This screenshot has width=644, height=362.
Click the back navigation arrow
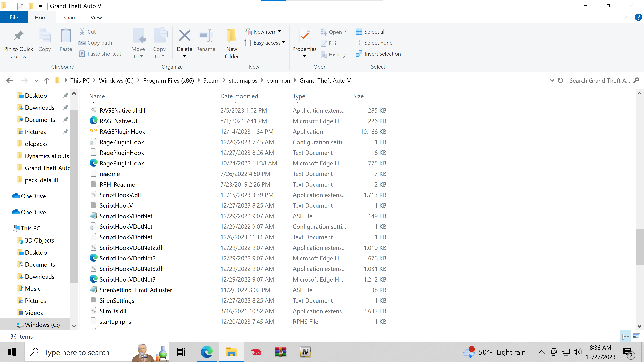coord(10,80)
